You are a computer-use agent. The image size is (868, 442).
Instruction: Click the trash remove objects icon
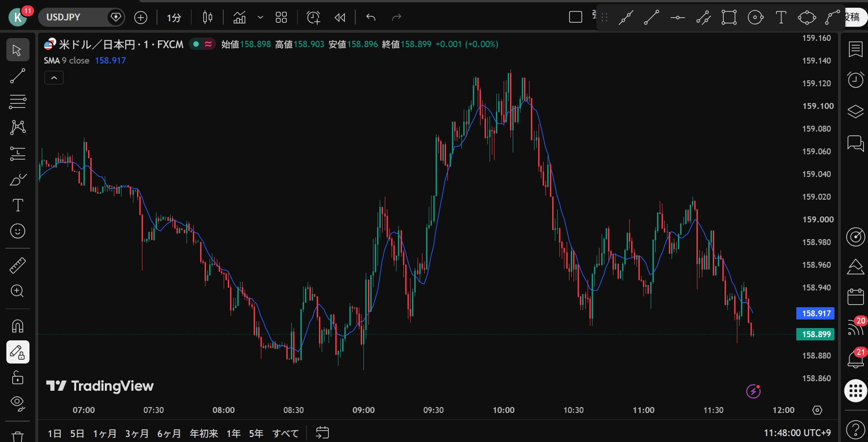click(18, 436)
